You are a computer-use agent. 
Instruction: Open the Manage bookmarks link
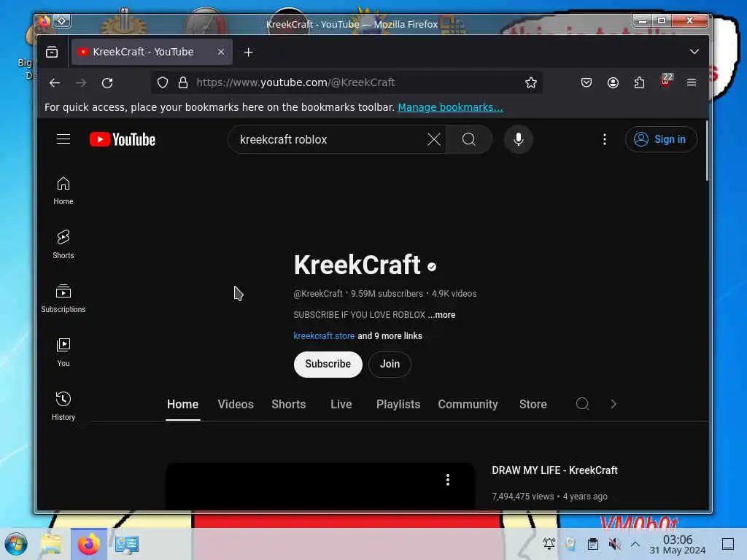450,107
